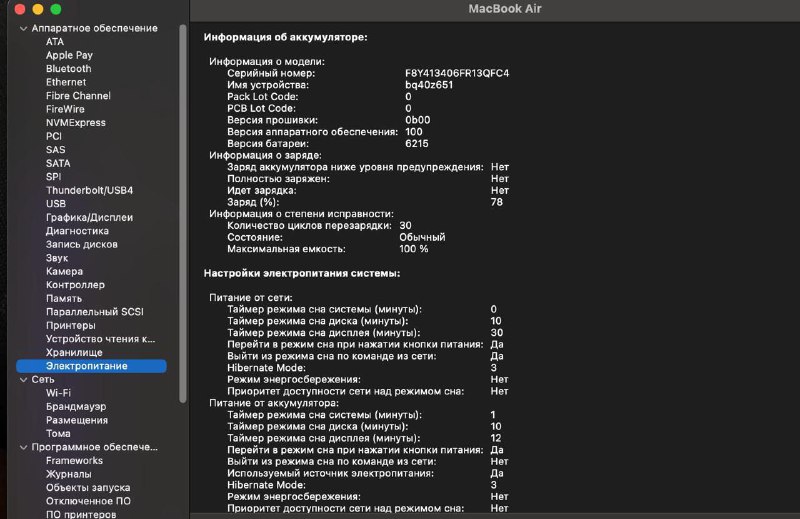Open Wi-Fi under Сеть

coord(58,393)
